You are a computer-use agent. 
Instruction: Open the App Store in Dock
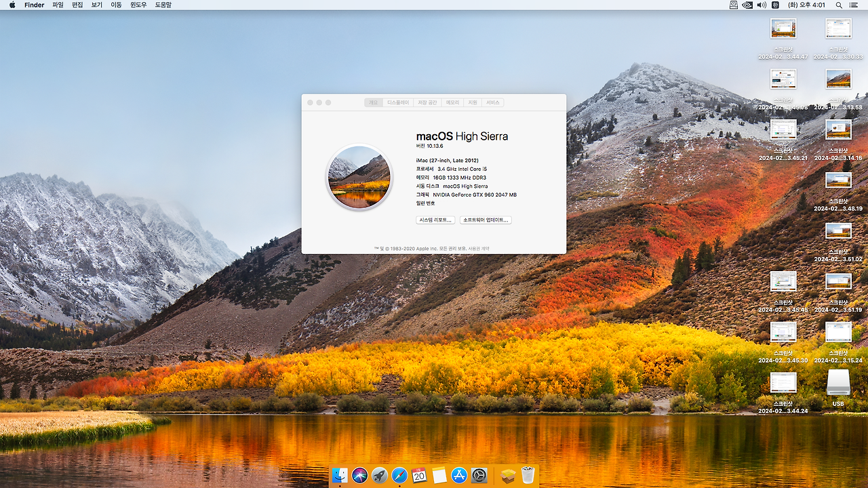pyautogui.click(x=459, y=475)
